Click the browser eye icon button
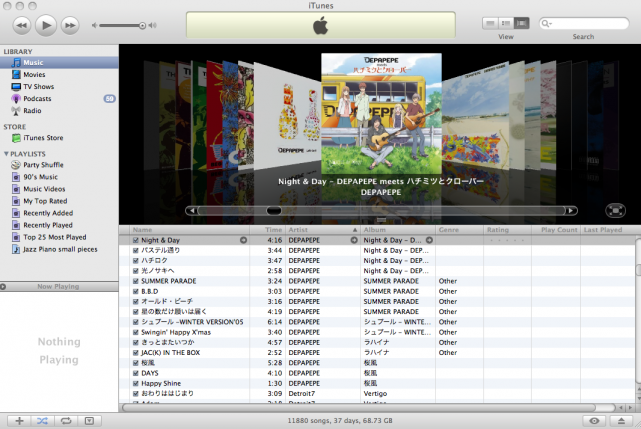 [594, 421]
